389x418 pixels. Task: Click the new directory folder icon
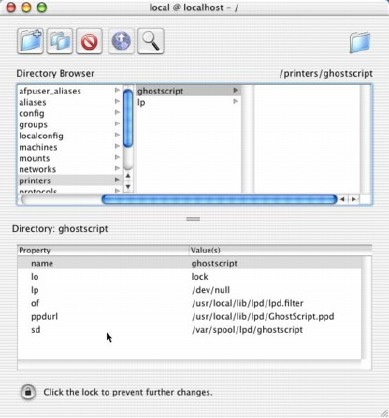click(30, 41)
